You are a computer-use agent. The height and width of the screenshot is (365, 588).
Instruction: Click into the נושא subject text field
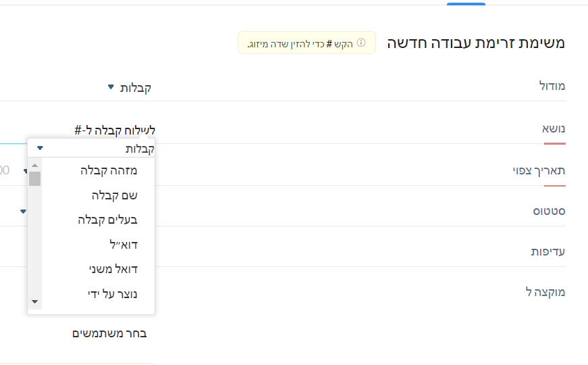click(115, 130)
